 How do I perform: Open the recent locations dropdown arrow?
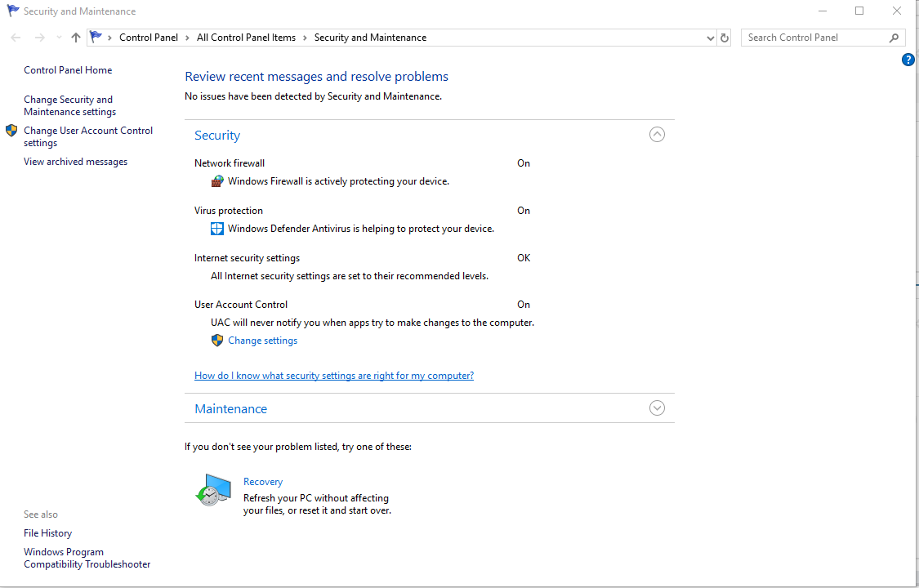pos(59,38)
